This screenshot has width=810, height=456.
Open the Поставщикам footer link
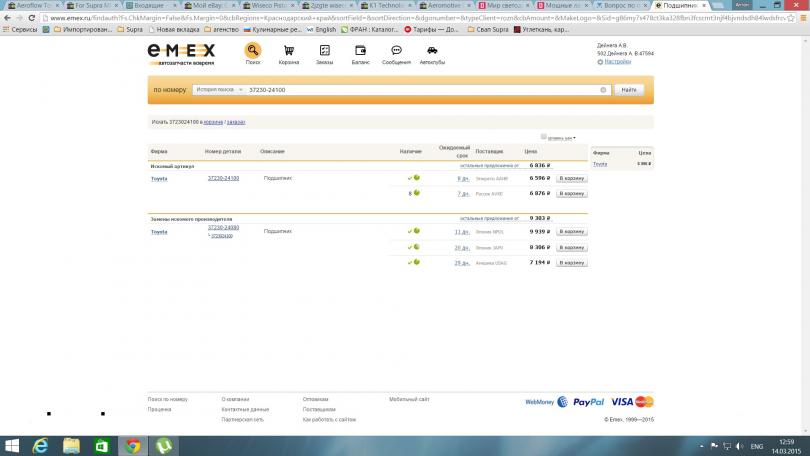click(x=319, y=410)
